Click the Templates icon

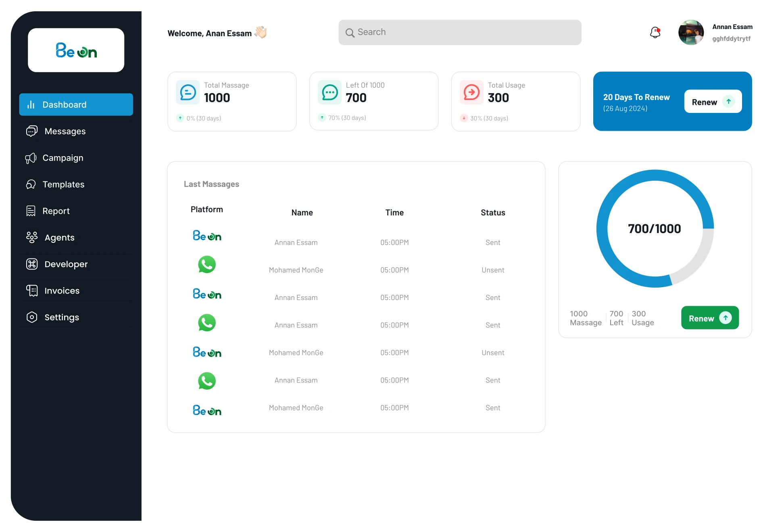(31, 184)
